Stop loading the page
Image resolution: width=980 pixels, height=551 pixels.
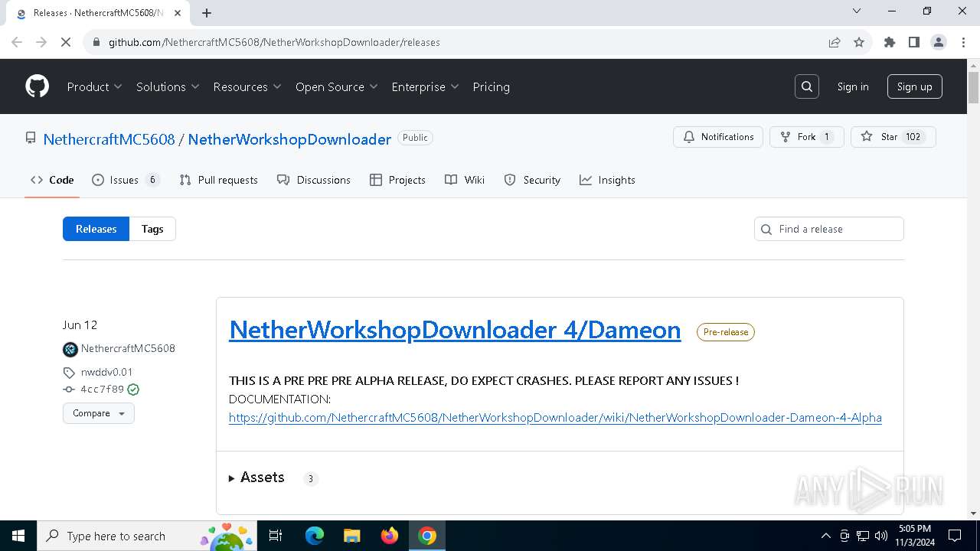(66, 42)
